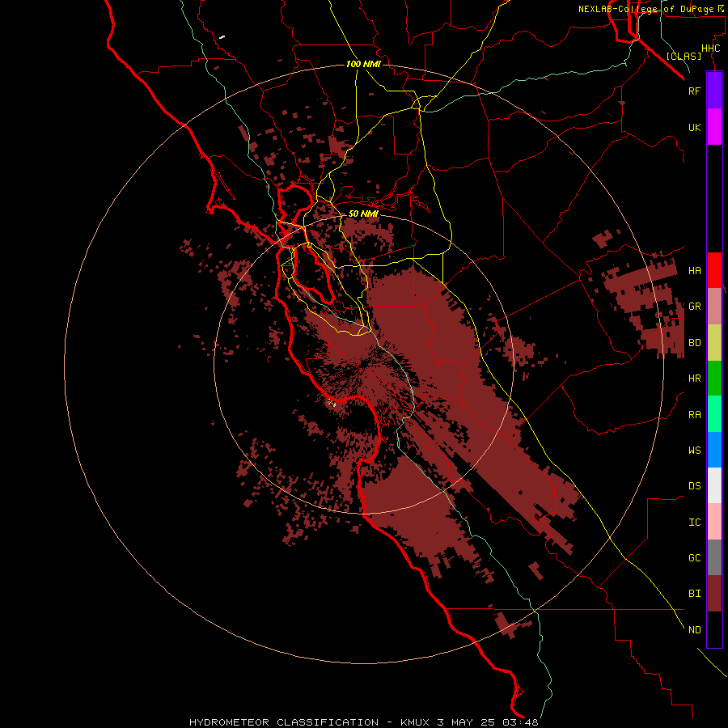Click the UK legend label
Viewport: 728px width, 728px height.
694,128
